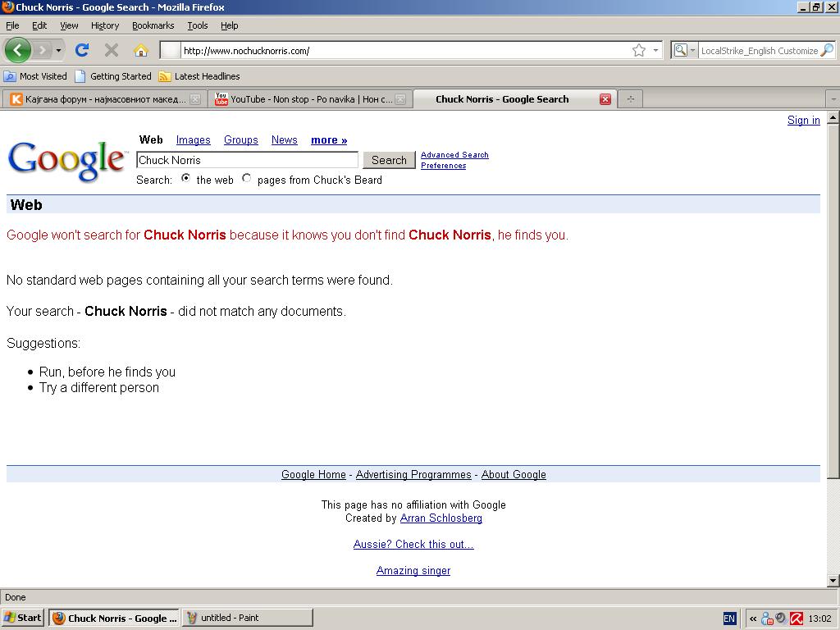
Task: Click the system clock showing 13:02
Action: coord(819,619)
